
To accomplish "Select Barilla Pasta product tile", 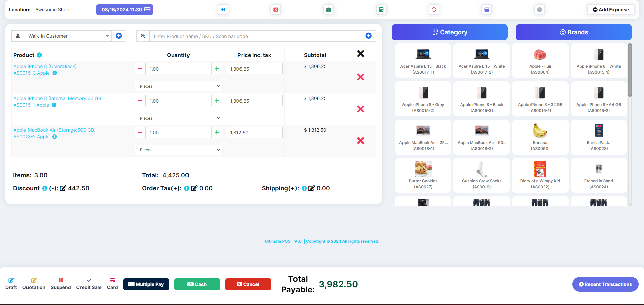I will click(599, 137).
